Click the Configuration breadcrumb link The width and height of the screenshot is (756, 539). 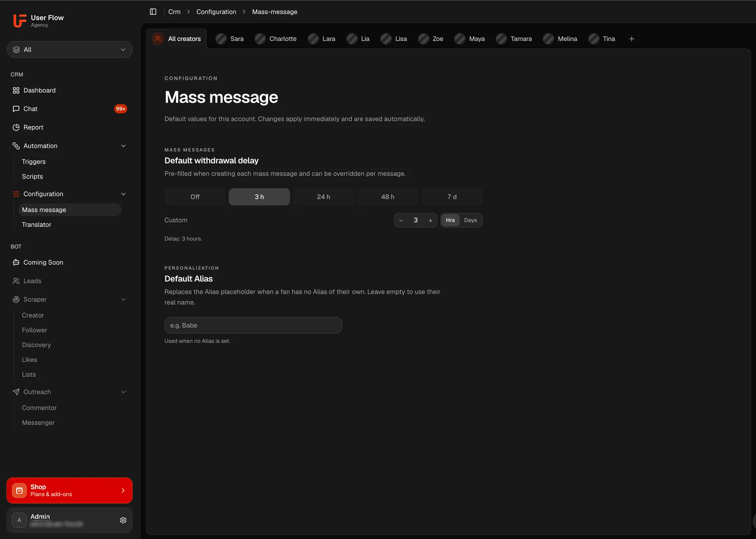216,12
